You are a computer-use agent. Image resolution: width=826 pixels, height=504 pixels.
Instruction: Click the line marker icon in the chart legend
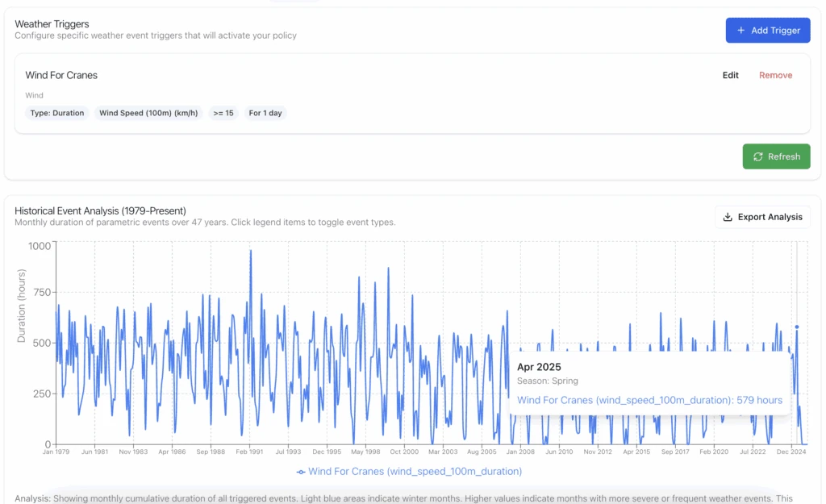point(302,471)
